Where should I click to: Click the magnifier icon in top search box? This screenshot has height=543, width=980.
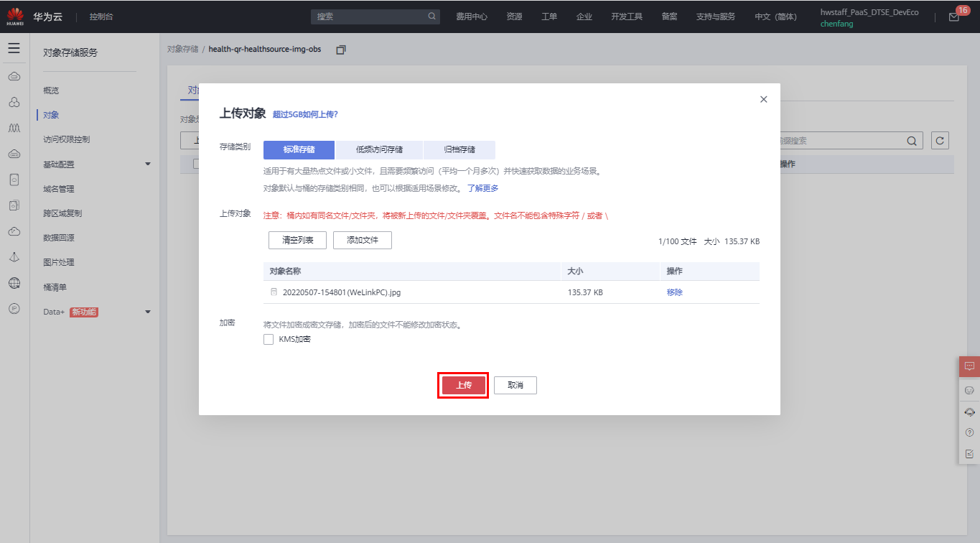[432, 16]
